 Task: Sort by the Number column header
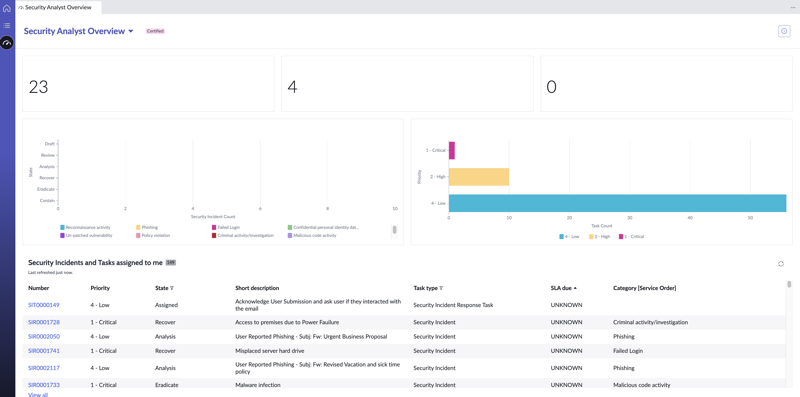pos(38,288)
